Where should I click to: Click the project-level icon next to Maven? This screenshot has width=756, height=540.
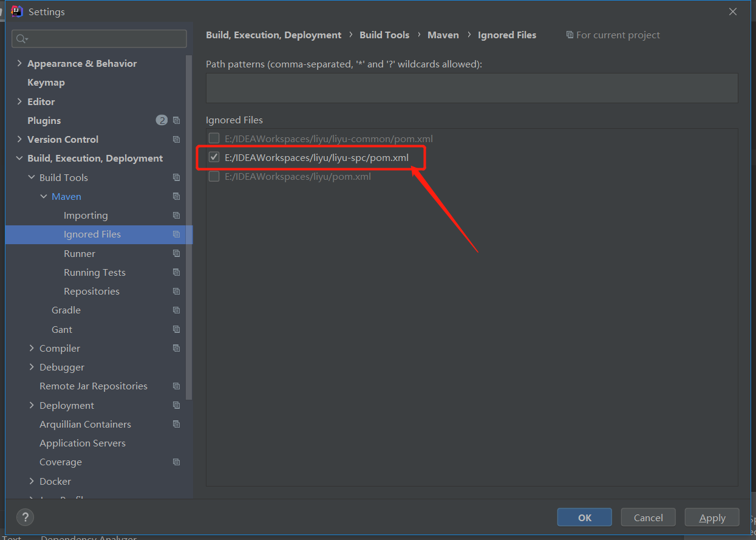(x=176, y=196)
